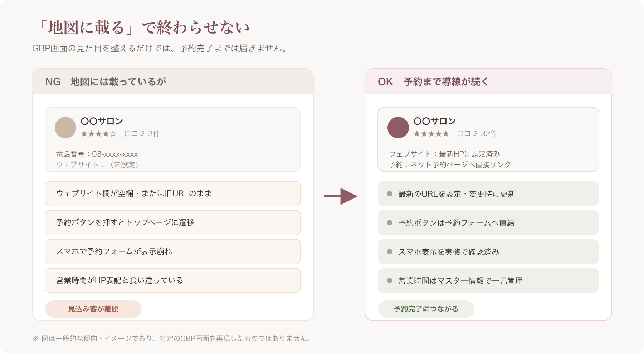Click green bullet beside スマホ表示を実機で確認済み
The width and height of the screenshot is (644, 354).
(390, 252)
